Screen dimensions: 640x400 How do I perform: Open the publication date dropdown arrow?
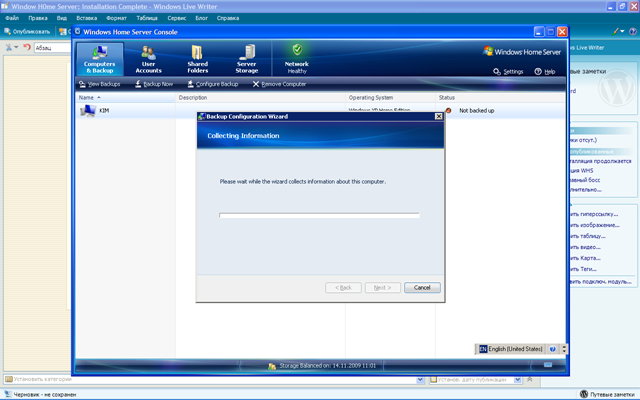point(518,380)
